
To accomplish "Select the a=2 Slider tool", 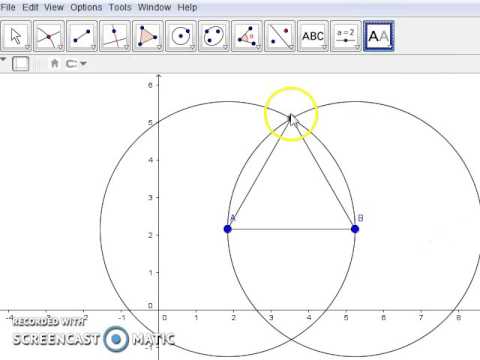I will [x=346, y=36].
